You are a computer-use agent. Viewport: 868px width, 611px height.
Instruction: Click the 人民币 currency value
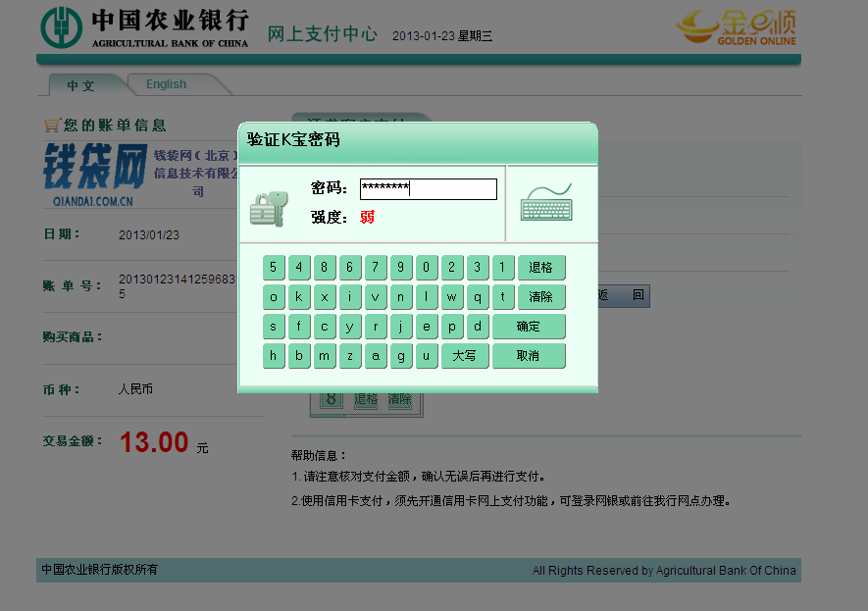pos(135,389)
